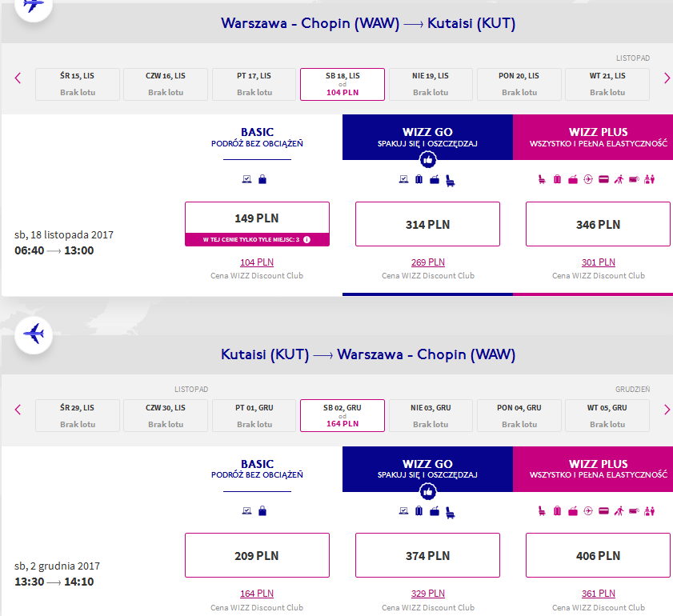
Task: Click small cabin bag icon under return BASIC
Action: tap(262, 511)
